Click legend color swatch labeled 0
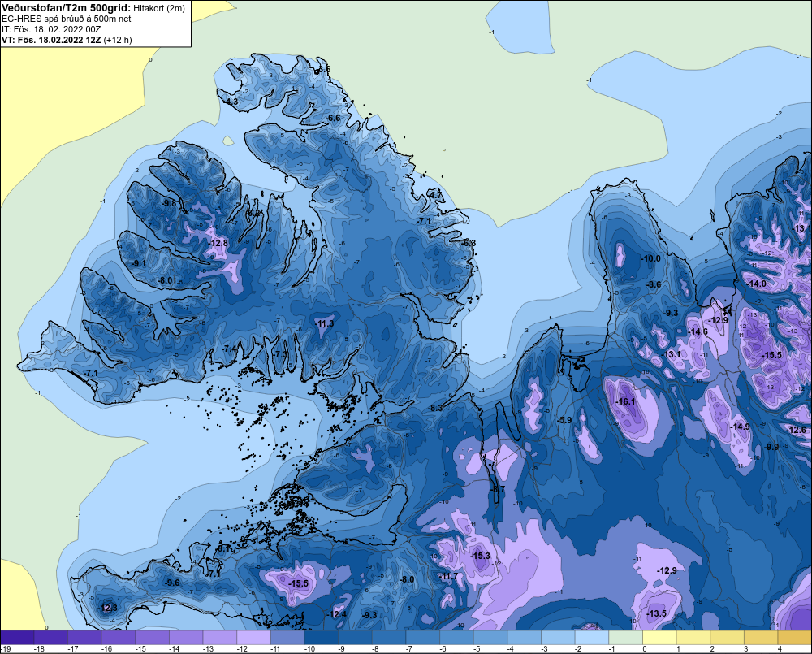Screen dimensions: 812x654 click(659, 638)
